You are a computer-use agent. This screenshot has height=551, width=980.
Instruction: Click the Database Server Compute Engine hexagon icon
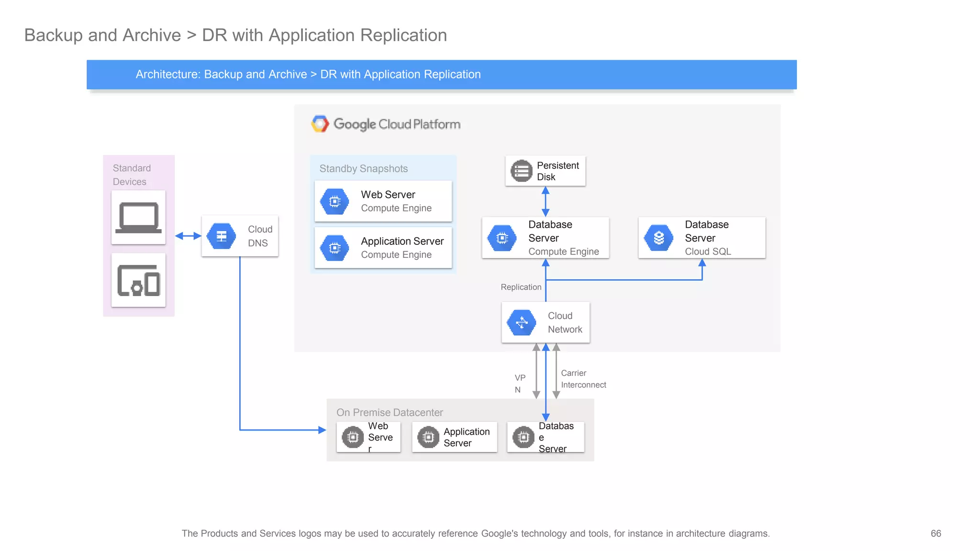pyautogui.click(x=502, y=238)
